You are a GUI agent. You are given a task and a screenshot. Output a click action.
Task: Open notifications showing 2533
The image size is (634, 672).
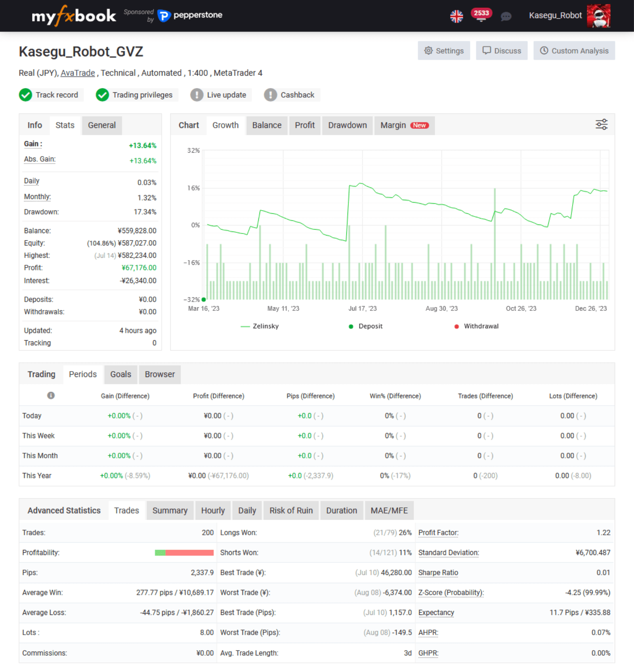481,14
